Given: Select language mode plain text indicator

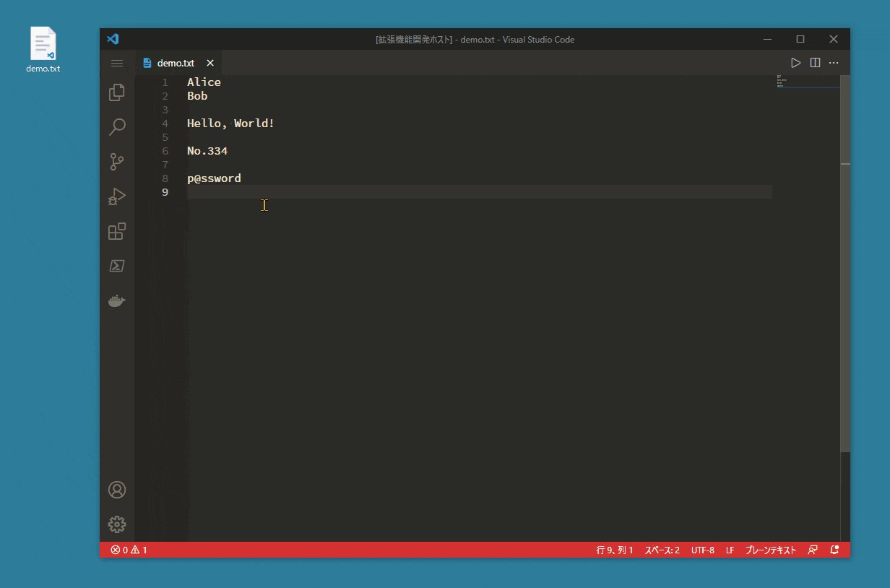Looking at the screenshot, I should pyautogui.click(x=771, y=550).
